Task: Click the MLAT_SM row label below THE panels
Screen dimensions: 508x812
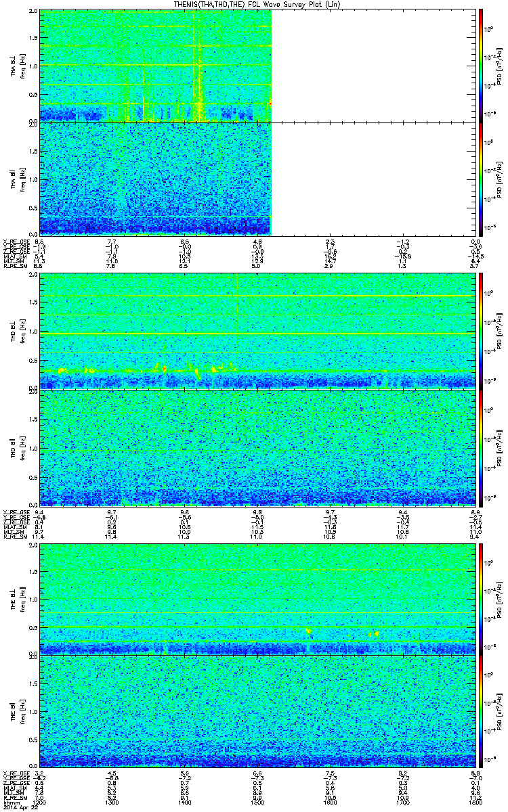Action: (14, 789)
